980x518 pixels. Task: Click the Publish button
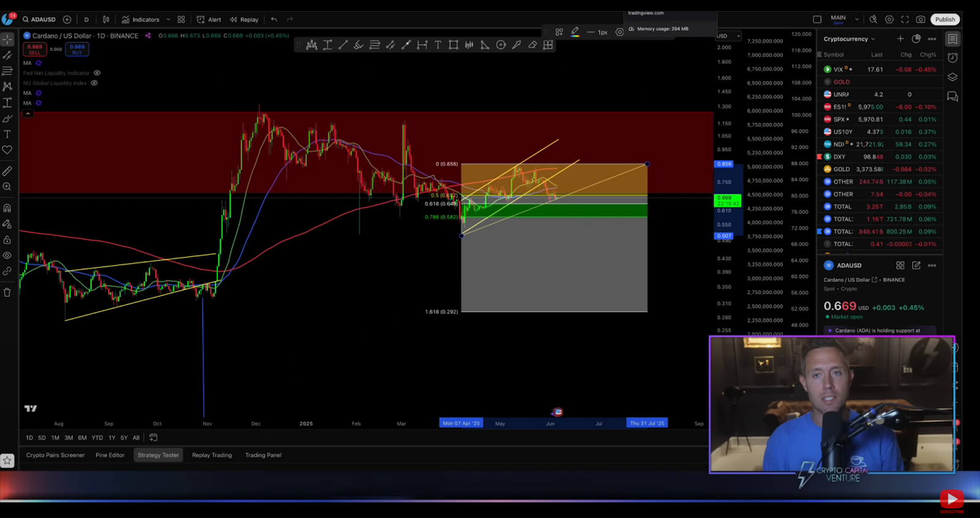click(x=944, y=20)
